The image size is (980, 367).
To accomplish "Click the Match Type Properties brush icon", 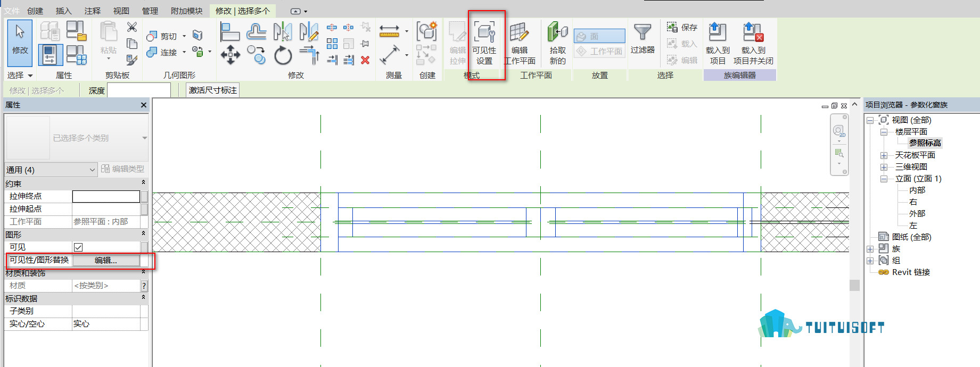I will coord(132,60).
